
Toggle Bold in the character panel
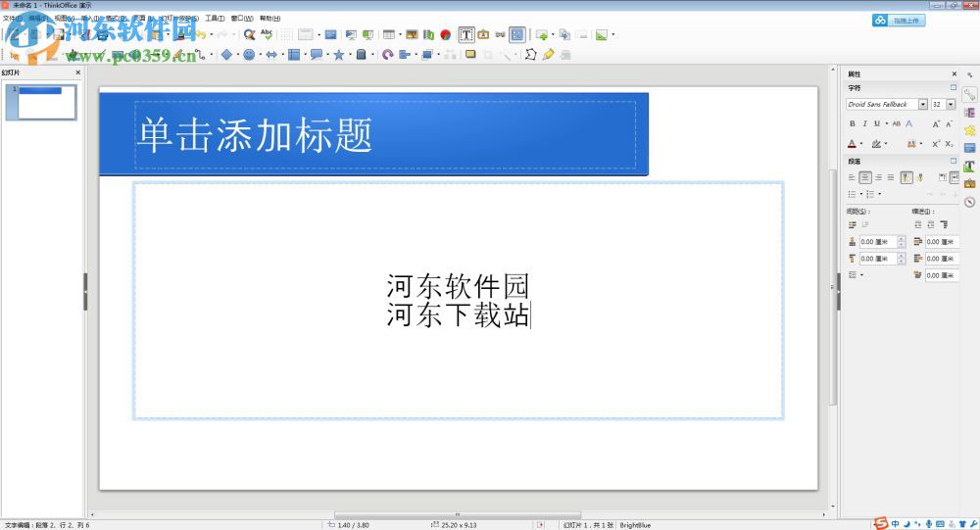pos(852,123)
